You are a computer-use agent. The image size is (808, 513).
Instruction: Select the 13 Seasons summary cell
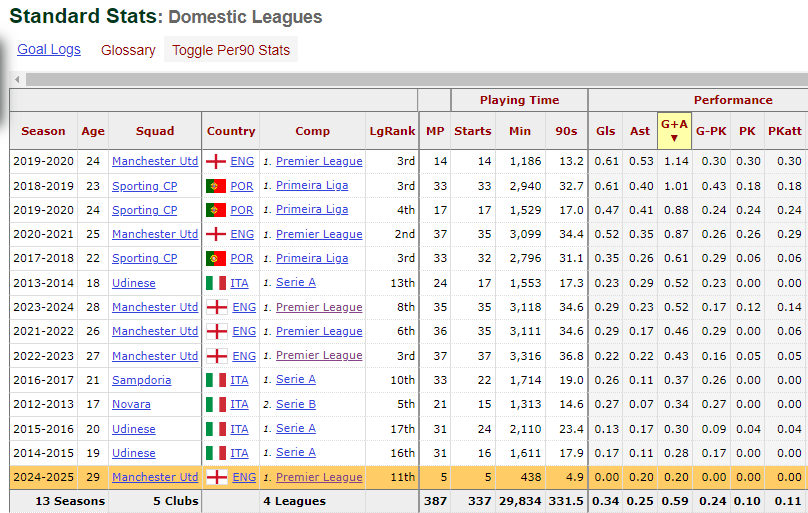click(x=59, y=501)
